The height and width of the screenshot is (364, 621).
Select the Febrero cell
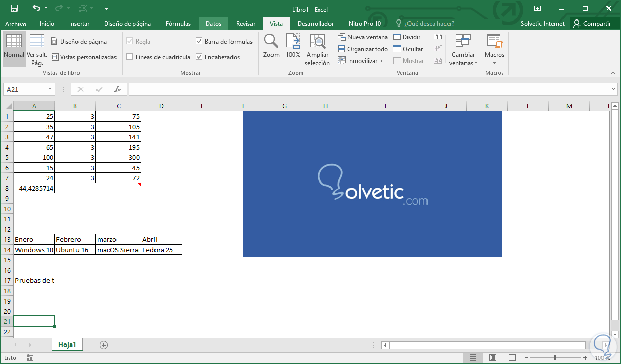[75, 239]
